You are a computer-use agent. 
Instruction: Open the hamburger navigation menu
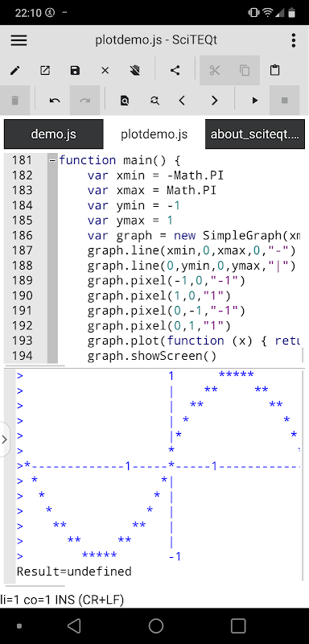(x=19, y=40)
